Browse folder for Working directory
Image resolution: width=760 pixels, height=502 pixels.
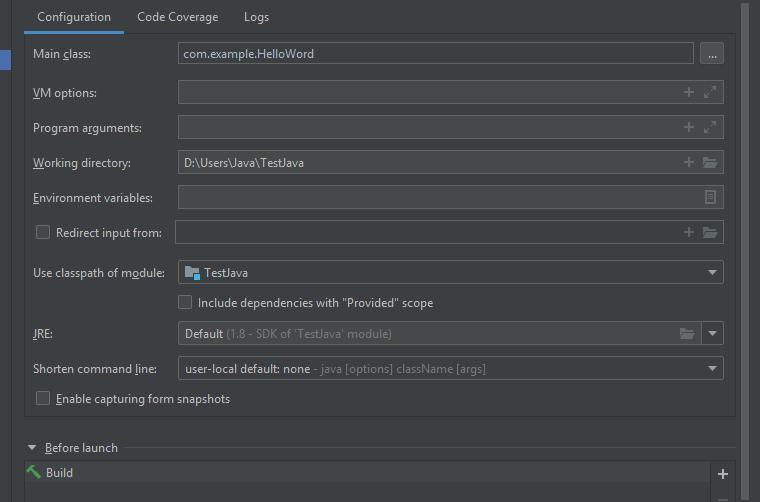(x=710, y=162)
